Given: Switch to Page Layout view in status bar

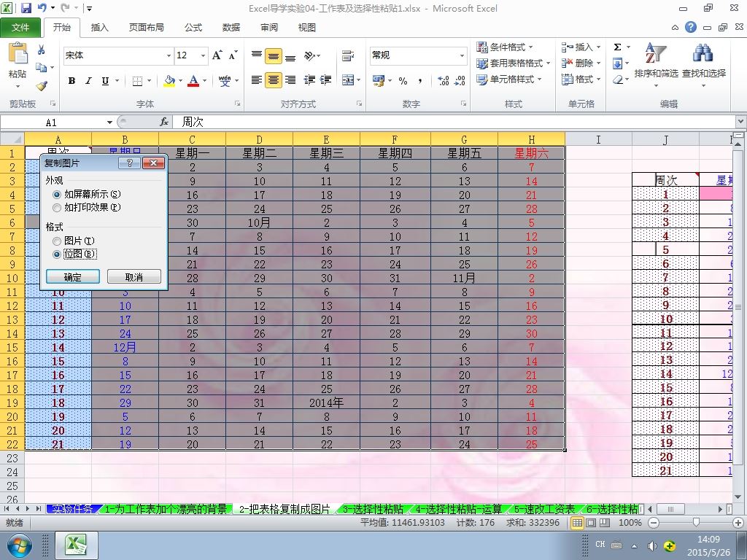Looking at the screenshot, I should pyautogui.click(x=591, y=523).
